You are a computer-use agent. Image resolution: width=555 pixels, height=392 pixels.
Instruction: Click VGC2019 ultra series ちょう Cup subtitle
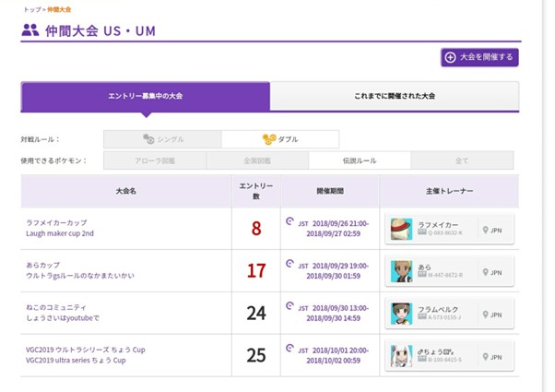[x=76, y=361]
